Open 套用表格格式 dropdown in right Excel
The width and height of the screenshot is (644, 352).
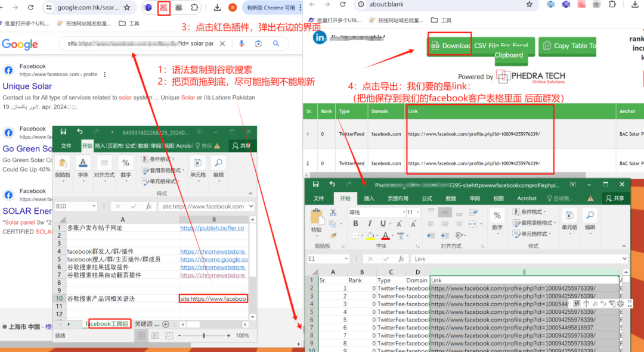tap(534, 223)
